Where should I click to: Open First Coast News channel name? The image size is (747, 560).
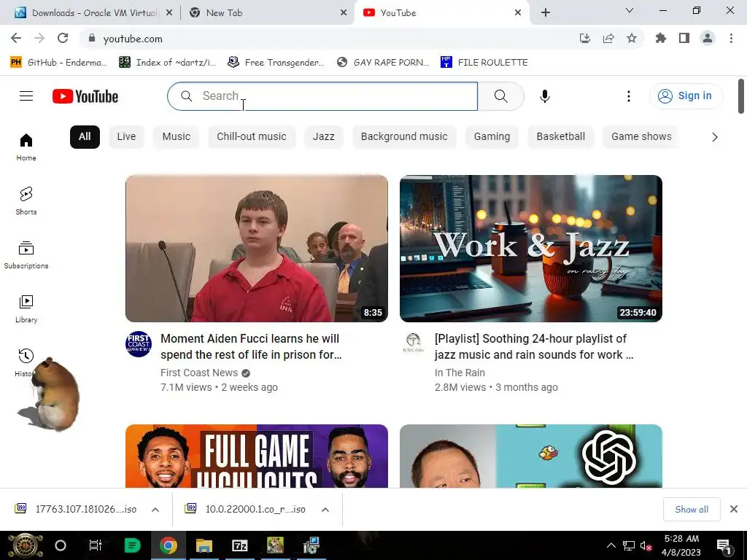point(199,373)
